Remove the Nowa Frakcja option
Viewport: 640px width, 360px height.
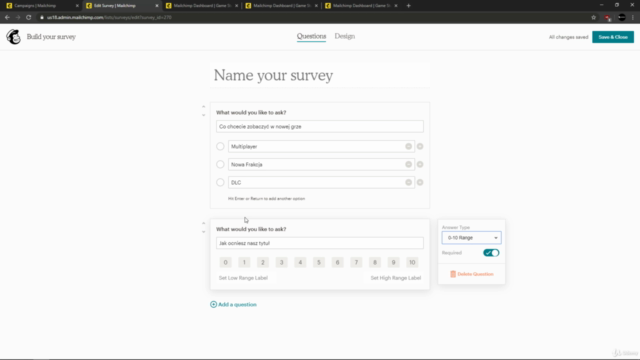(409, 164)
